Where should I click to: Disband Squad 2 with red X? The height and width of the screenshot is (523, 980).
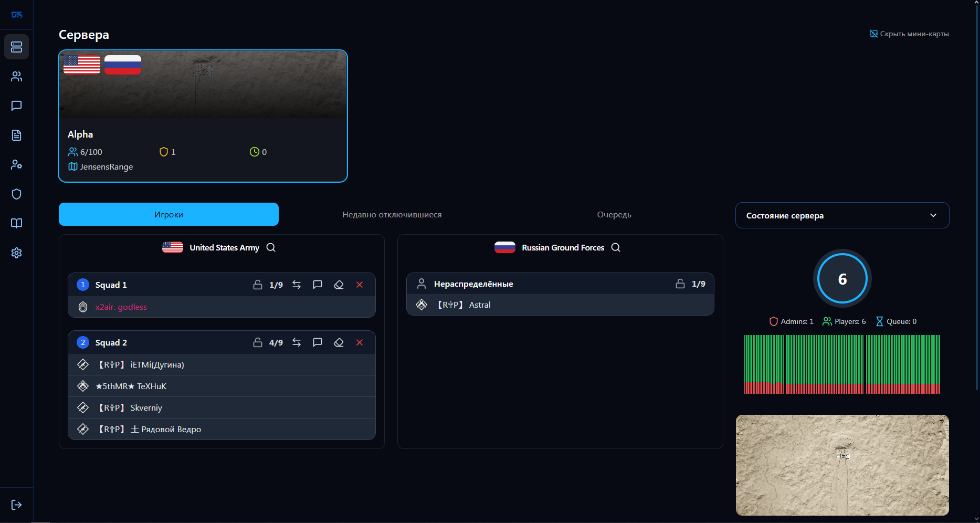[x=360, y=342]
